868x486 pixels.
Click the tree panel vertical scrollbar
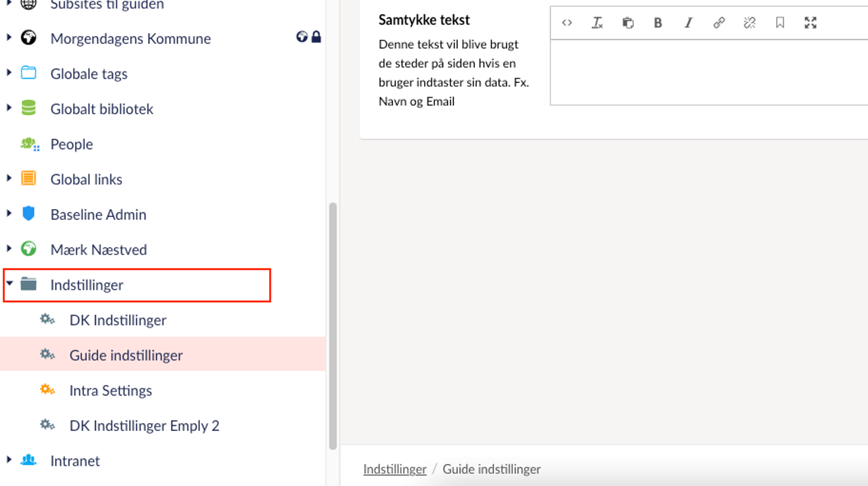(x=333, y=325)
